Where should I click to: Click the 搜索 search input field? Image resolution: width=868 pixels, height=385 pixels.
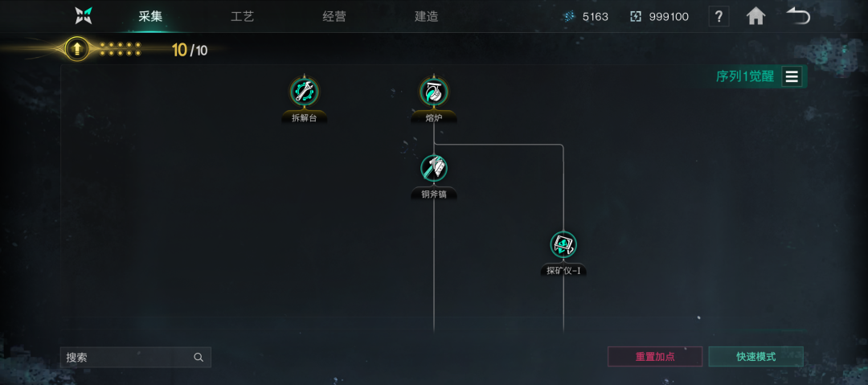[136, 358]
